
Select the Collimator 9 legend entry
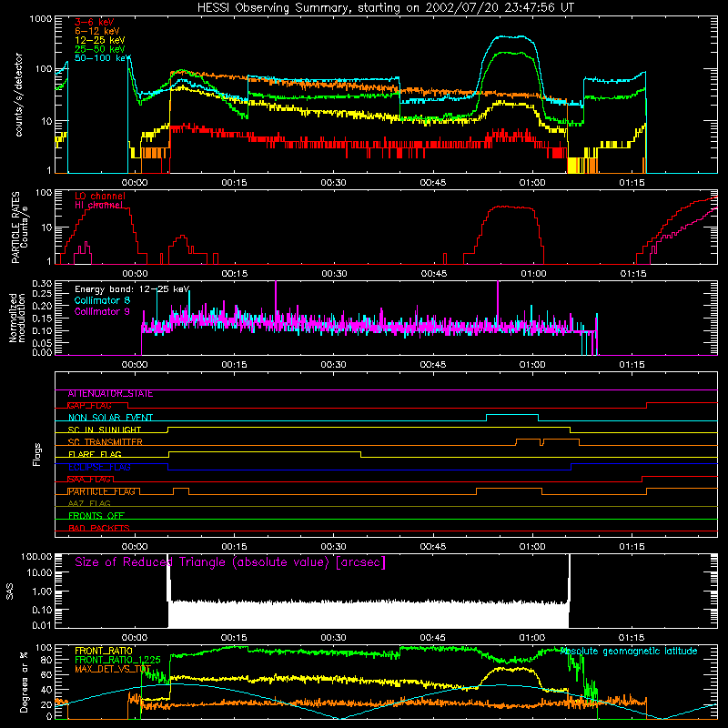(102, 311)
